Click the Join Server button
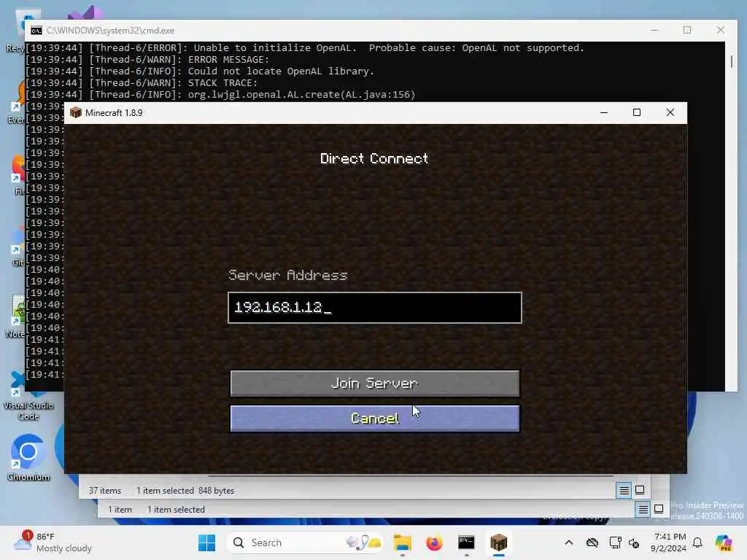The width and height of the screenshot is (747, 560). coord(374,384)
